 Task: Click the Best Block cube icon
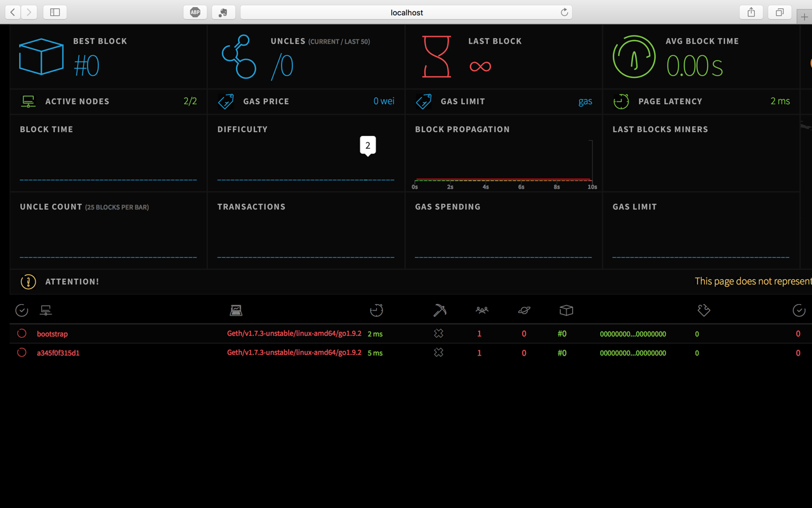point(41,56)
